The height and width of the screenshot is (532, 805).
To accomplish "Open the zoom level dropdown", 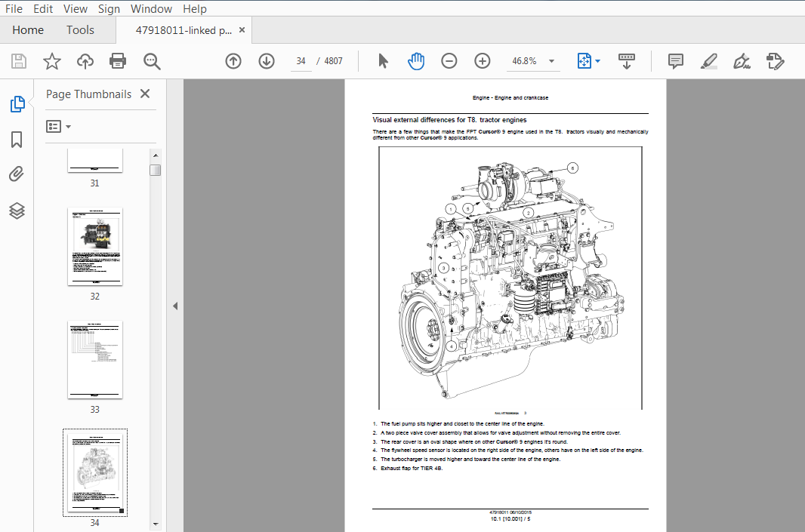I will pyautogui.click(x=551, y=61).
